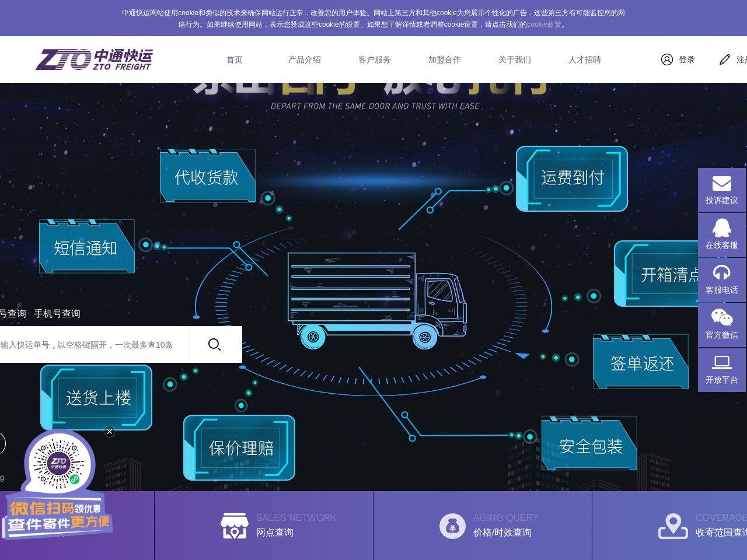Expand the 加盟合作 menu
The image size is (747, 560).
coord(445,60)
